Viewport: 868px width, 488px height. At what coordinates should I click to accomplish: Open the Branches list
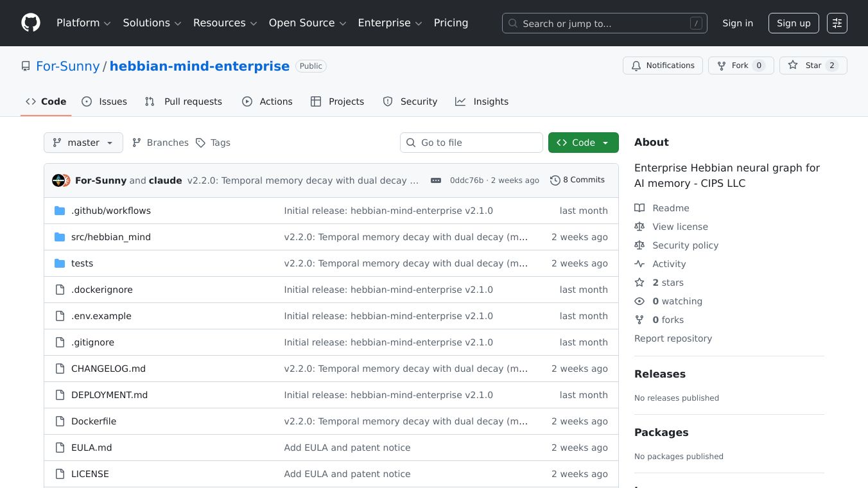click(x=161, y=143)
